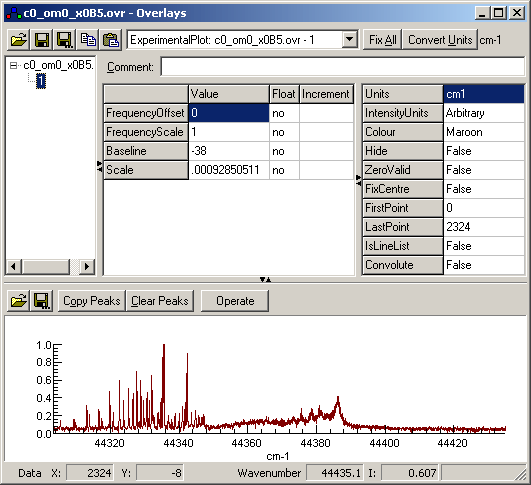Toggle the Hide property False value

484,151
